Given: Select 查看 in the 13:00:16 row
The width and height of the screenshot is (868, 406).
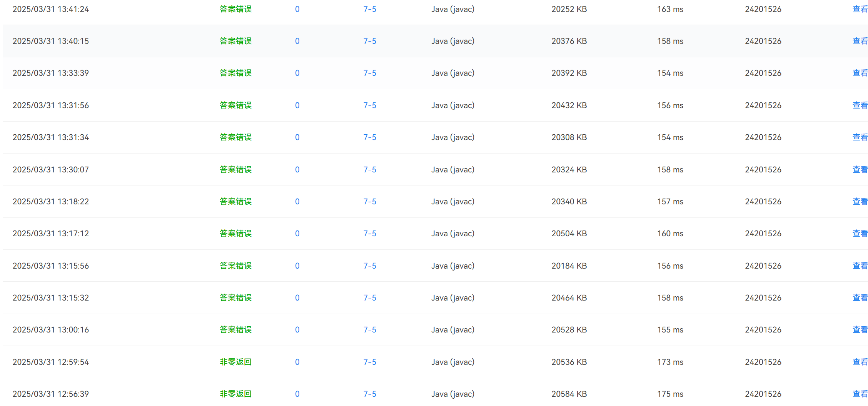Looking at the screenshot, I should [860, 330].
